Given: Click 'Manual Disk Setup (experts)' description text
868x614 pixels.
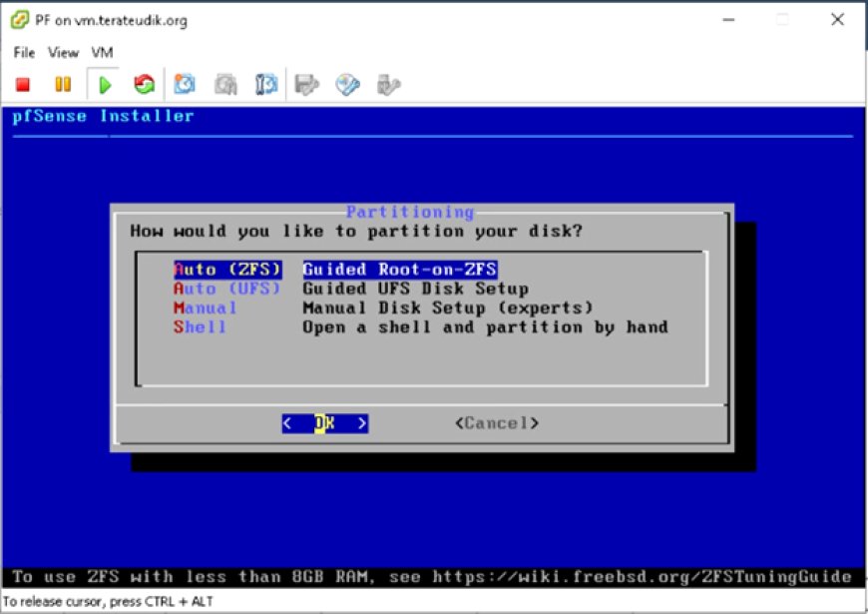Looking at the screenshot, I should (x=448, y=308).
